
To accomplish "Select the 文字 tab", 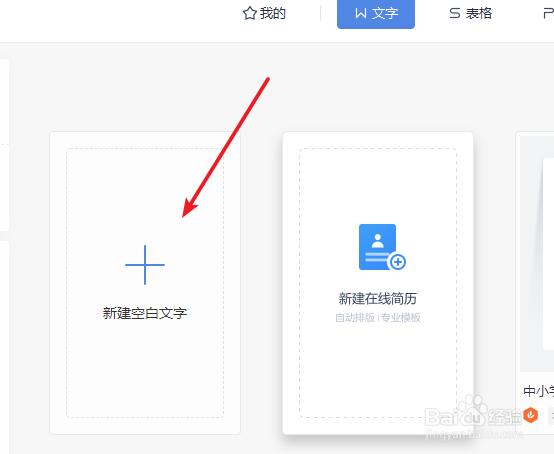I will (376, 14).
